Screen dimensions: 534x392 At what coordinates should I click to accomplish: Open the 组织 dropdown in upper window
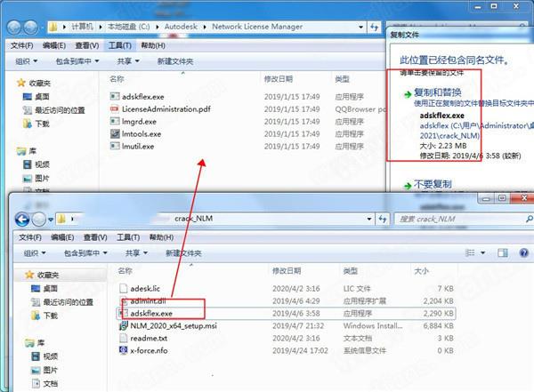click(x=26, y=61)
